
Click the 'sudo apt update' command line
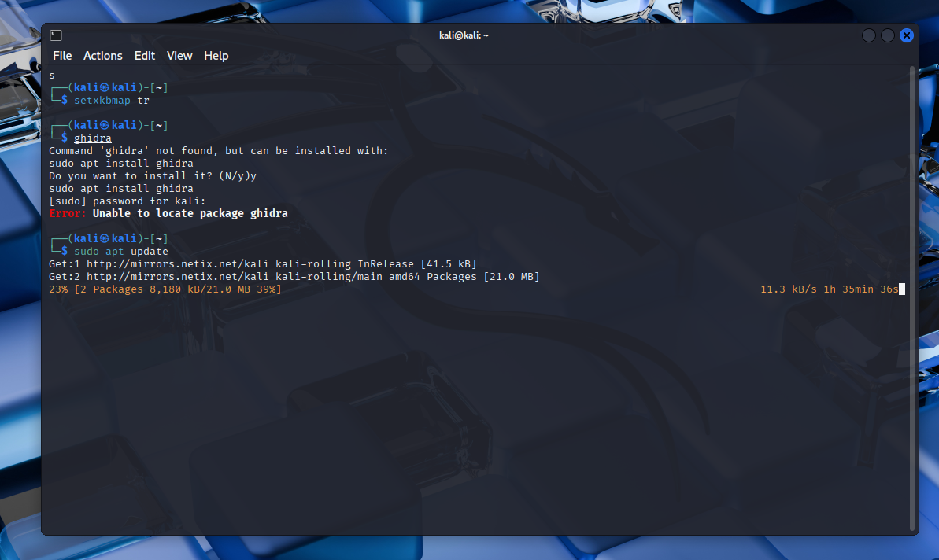pos(121,251)
